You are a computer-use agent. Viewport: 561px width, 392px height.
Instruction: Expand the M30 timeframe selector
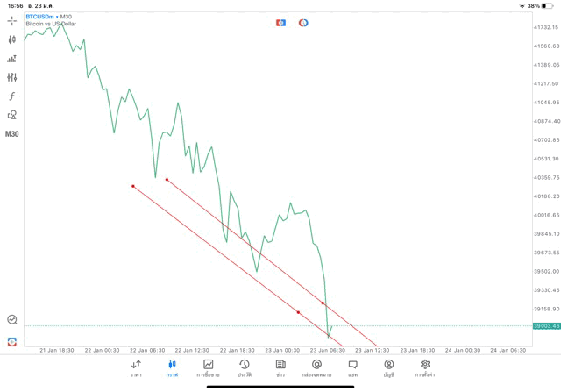12,134
